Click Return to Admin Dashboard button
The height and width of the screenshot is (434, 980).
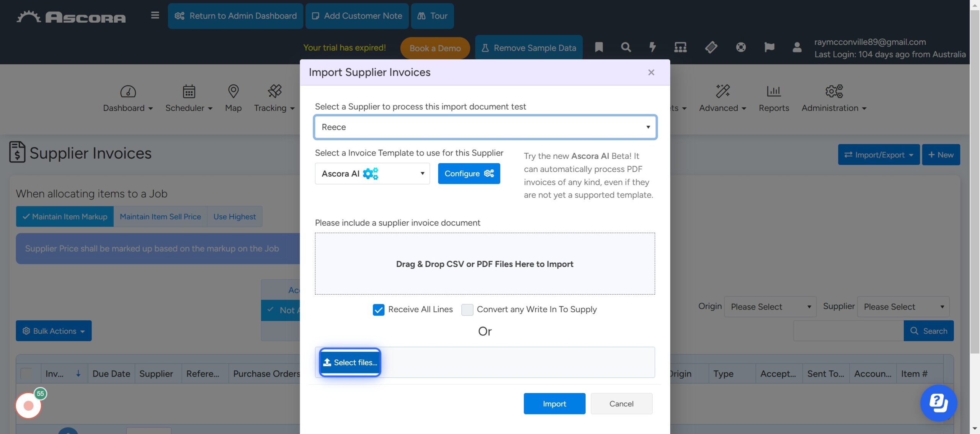pos(235,16)
